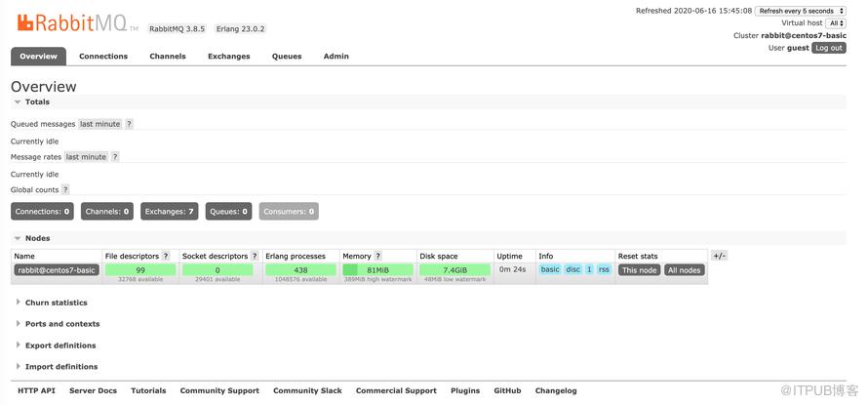Click the Channels: 0 count button

tap(107, 211)
